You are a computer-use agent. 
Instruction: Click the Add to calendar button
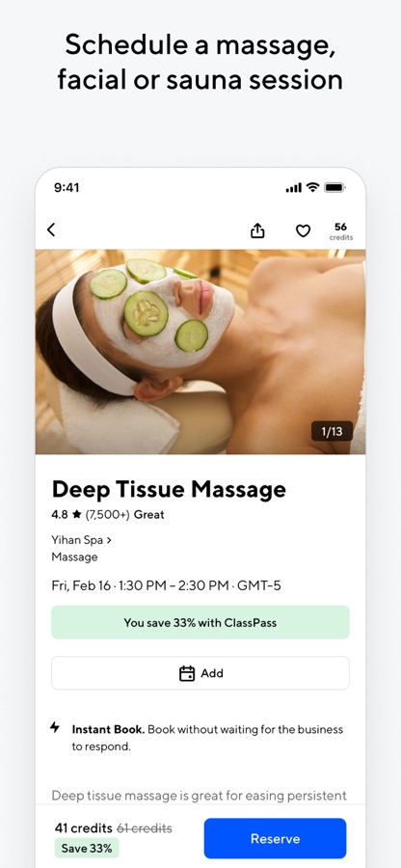click(200, 673)
